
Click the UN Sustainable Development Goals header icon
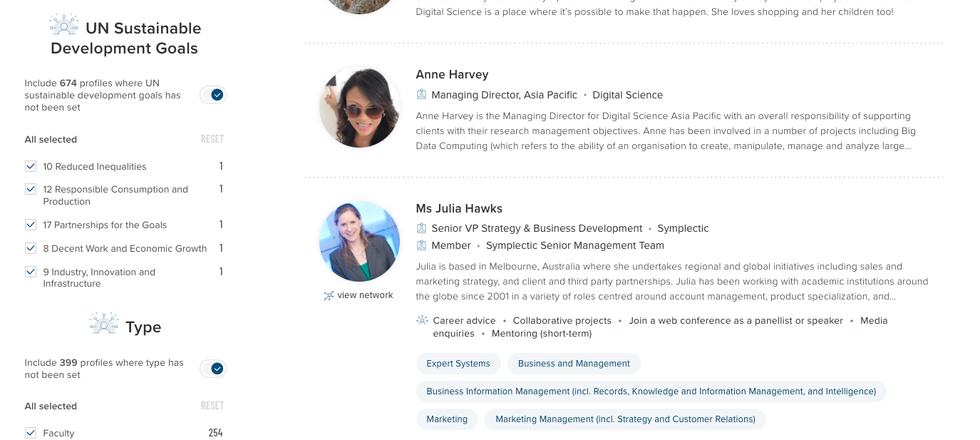pos(64,26)
